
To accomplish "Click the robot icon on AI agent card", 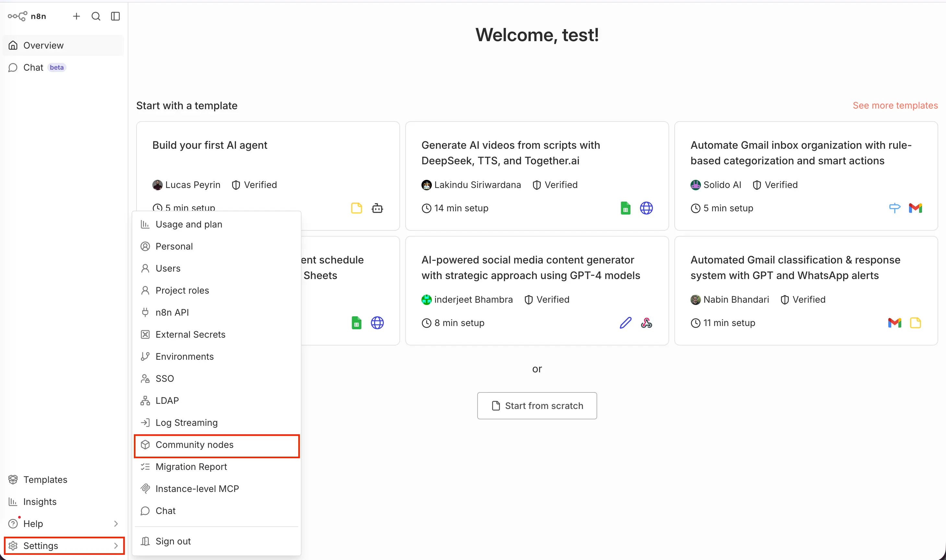I will (x=377, y=208).
